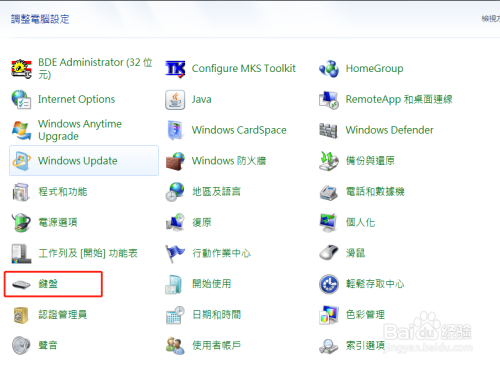Click the 聲音 speaker icon

click(x=21, y=345)
